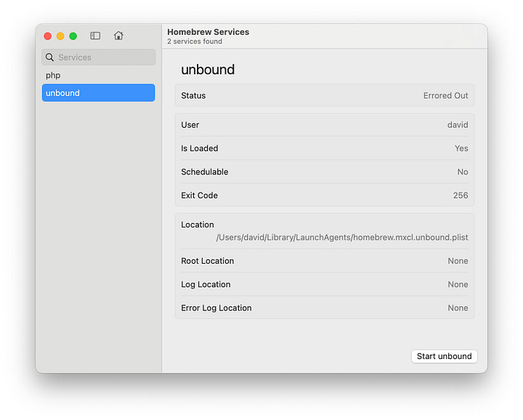Click the 'No' schedulable value
The image size is (523, 420).
[463, 171]
